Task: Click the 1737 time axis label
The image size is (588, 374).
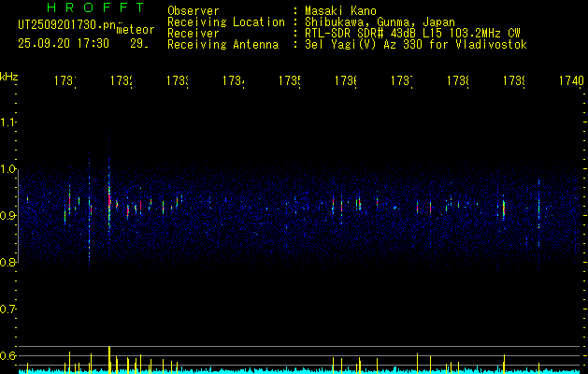Action: (402, 81)
